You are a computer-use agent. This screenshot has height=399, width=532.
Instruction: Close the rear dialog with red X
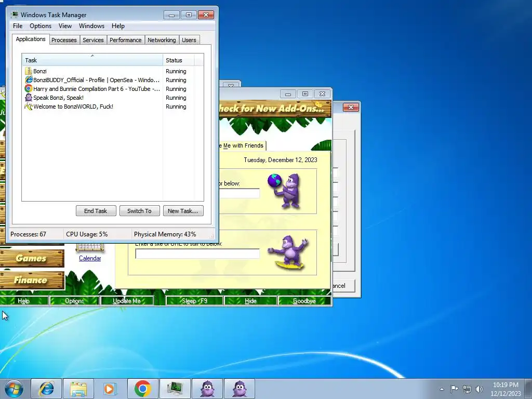(351, 107)
